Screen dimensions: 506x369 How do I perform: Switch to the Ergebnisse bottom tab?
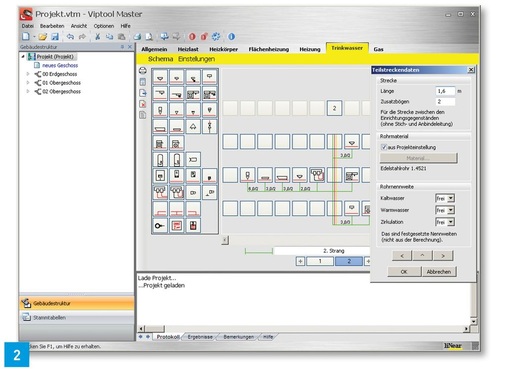coord(200,337)
